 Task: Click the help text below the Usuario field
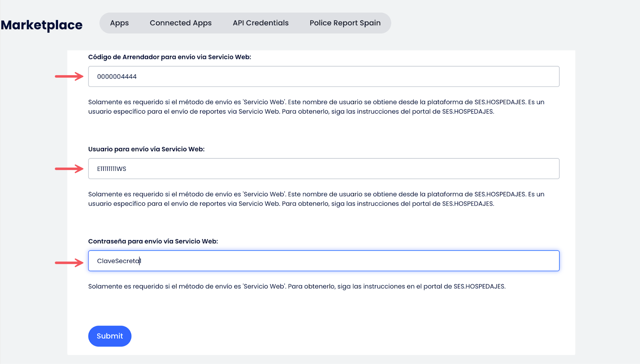(x=316, y=199)
